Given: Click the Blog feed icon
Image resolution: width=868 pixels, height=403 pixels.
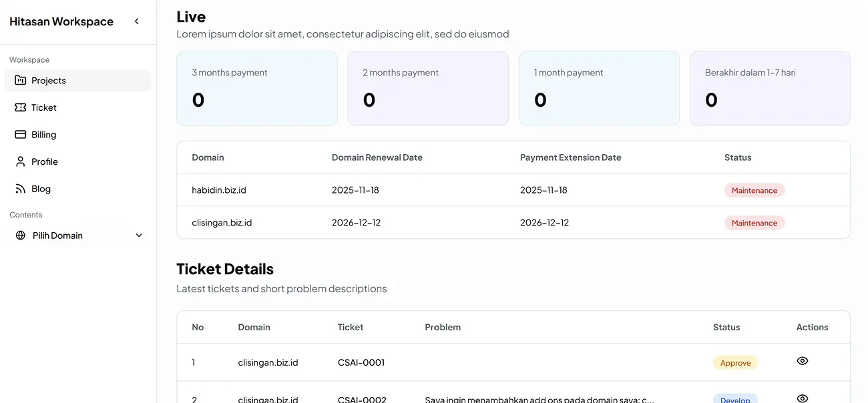Looking at the screenshot, I should point(20,189).
